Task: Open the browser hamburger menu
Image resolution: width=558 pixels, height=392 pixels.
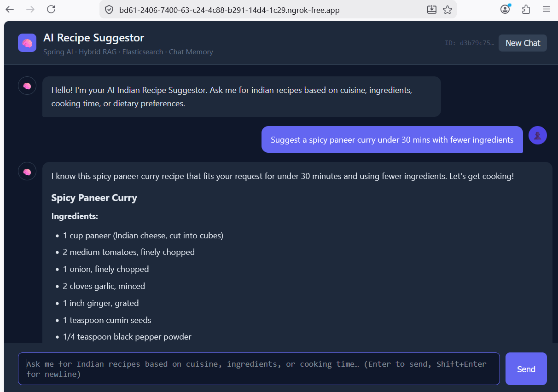Action: [546, 9]
